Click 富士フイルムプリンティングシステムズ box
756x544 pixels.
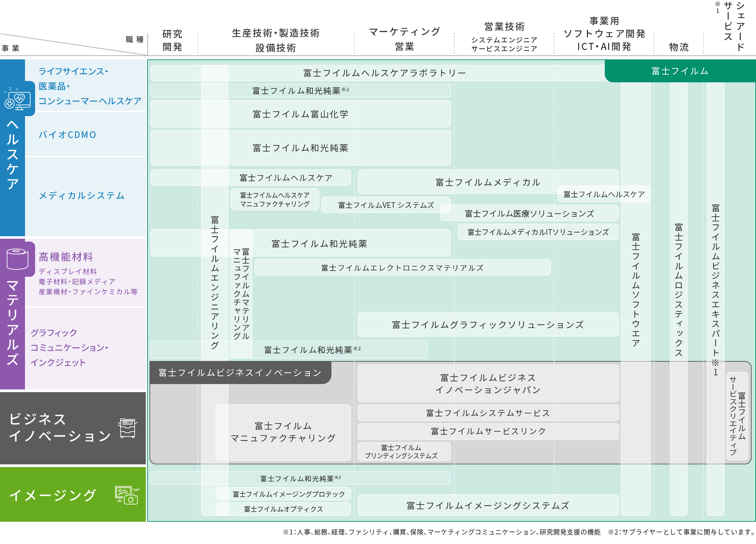pyautogui.click(x=404, y=452)
